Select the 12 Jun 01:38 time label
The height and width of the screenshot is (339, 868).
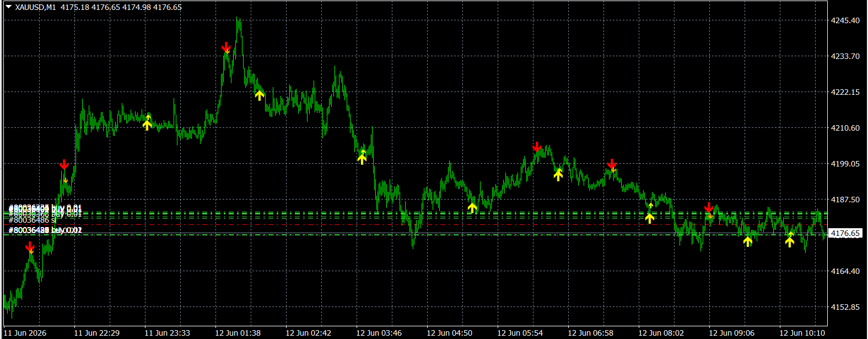click(238, 333)
